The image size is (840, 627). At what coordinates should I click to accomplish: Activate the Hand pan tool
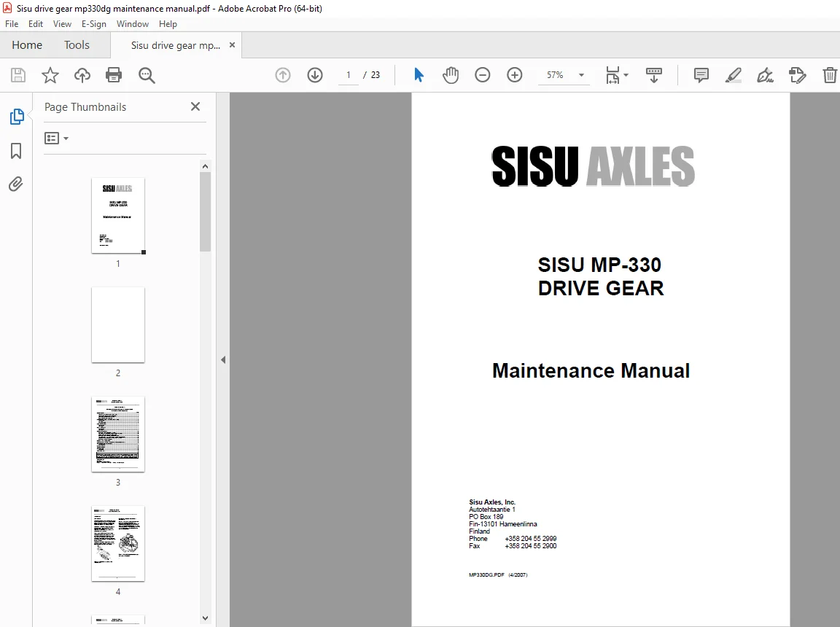[x=451, y=75]
